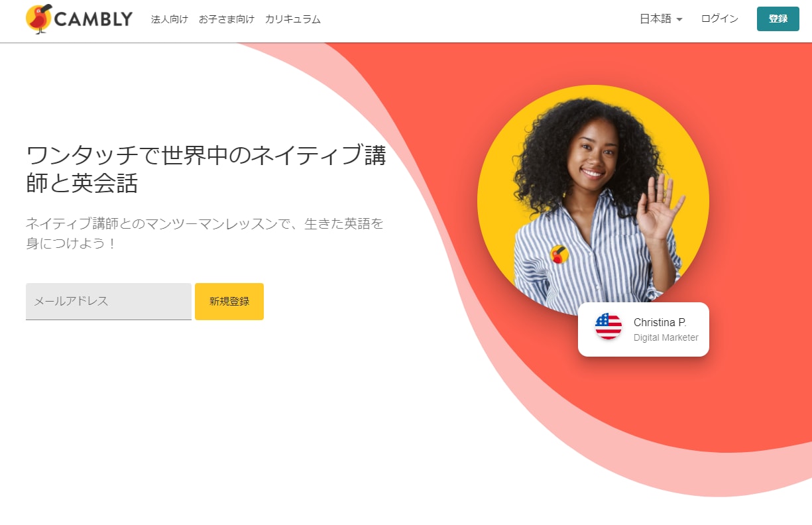Expand the 日本語 language dropdown
This screenshot has width=812, height=525.
click(661, 19)
